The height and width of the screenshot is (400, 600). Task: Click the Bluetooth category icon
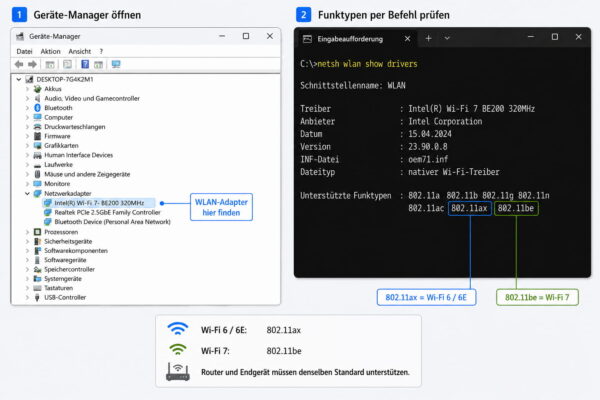click(37, 108)
